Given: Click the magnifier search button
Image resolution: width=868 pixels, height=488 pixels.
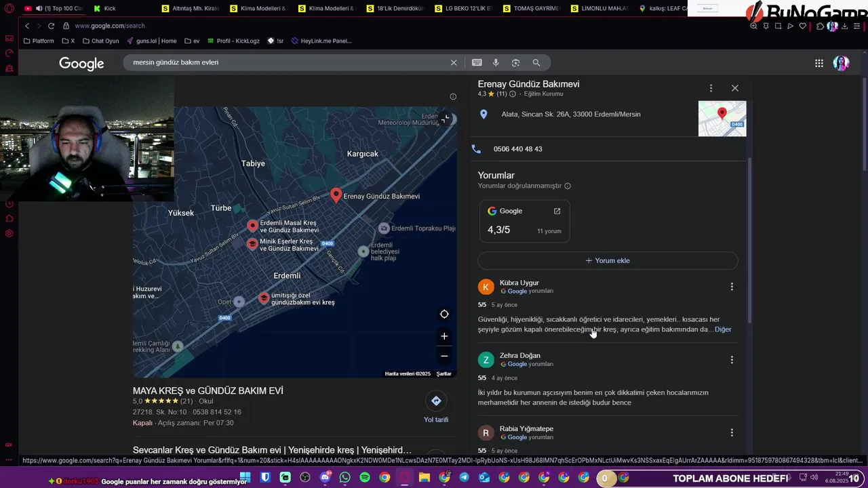Looking at the screenshot, I should (x=536, y=62).
